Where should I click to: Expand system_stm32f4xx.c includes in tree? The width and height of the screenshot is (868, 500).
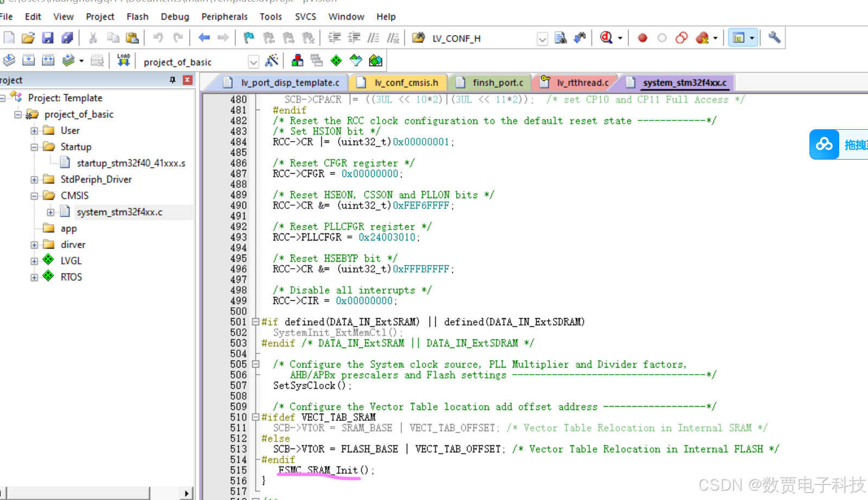tap(50, 212)
